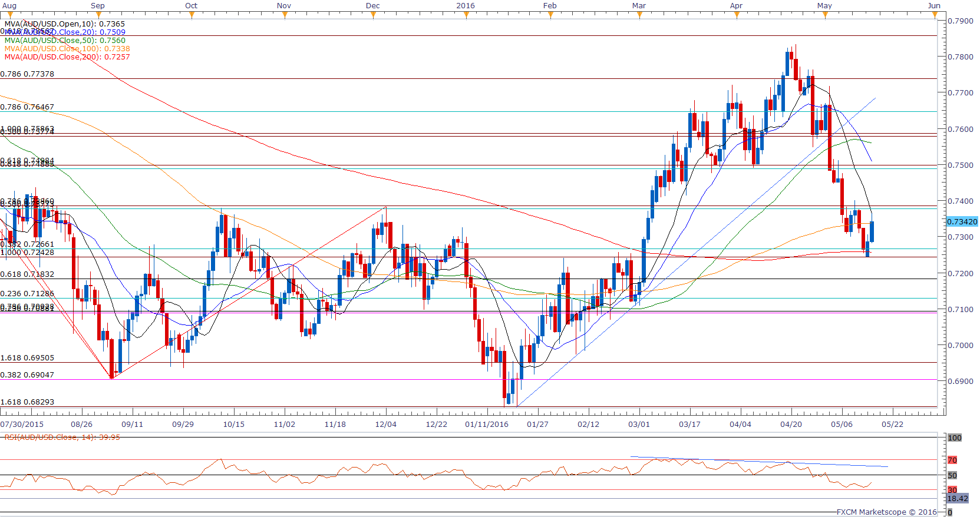Screen dimensions: 980x517
Task: Click the 0.7700 price axis label
Action: [x=961, y=93]
